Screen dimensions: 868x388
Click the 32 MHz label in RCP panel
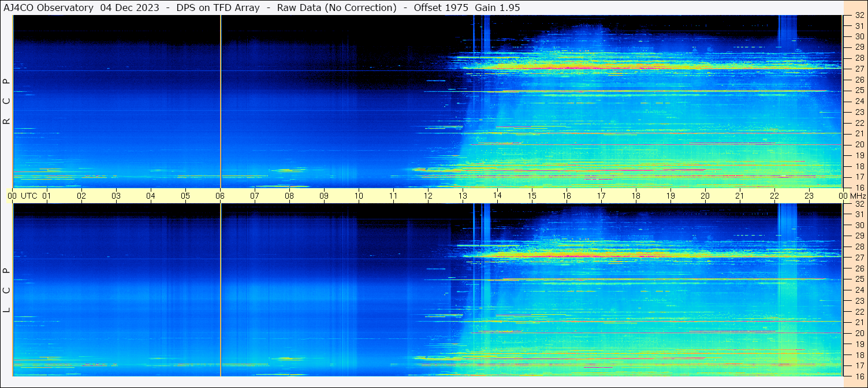click(859, 16)
